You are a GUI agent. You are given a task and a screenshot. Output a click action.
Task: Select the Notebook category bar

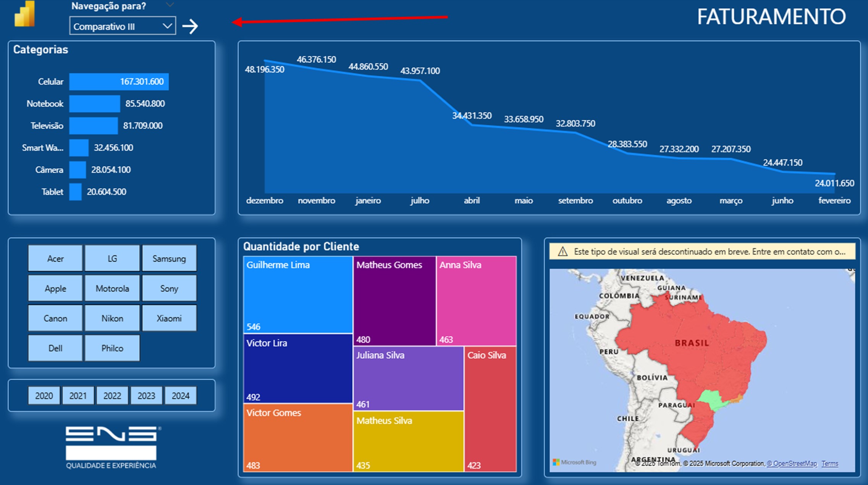[x=94, y=104]
